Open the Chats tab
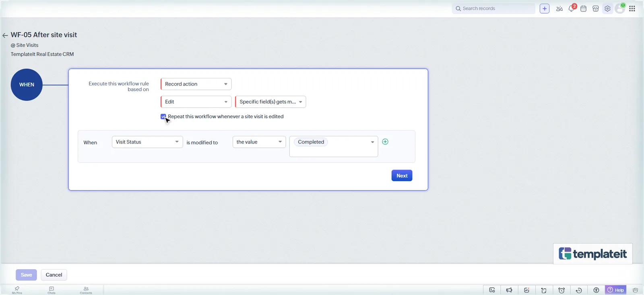Viewport: 644px width, 295px height. click(x=52, y=290)
